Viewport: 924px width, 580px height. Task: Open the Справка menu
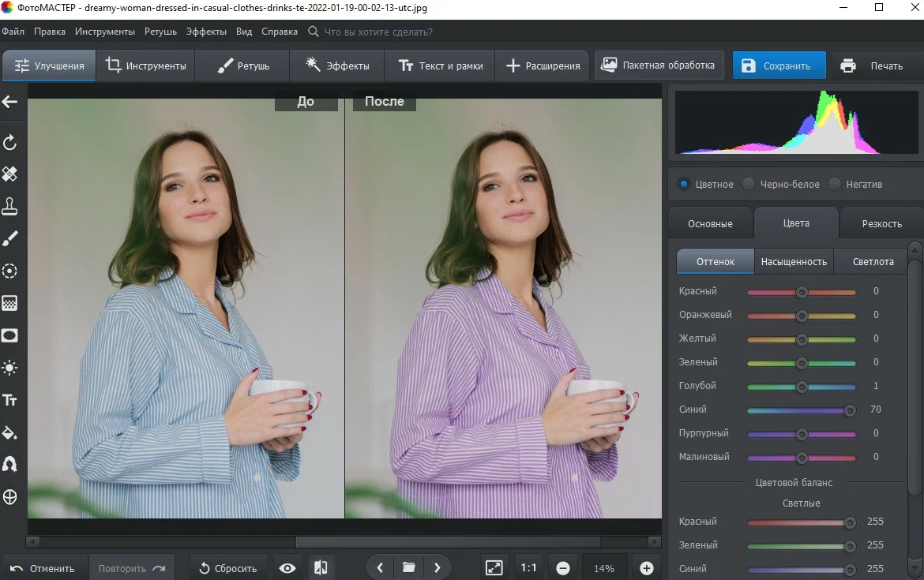[x=280, y=32]
